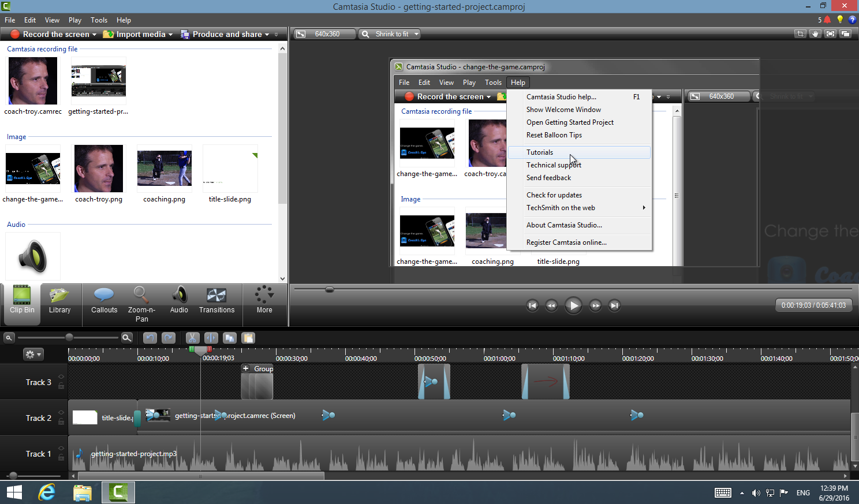Enable crop mode in preview toolbar
859x504 pixels.
(800, 34)
